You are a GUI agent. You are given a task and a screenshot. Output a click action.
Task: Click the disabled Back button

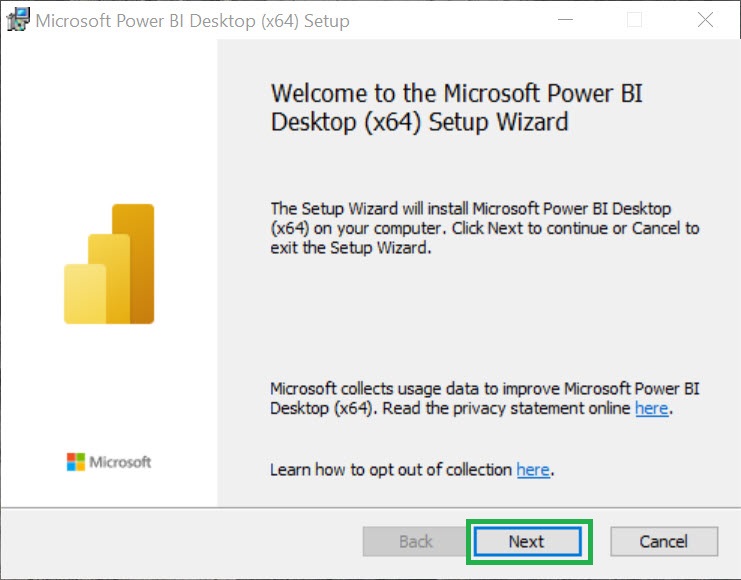point(415,541)
